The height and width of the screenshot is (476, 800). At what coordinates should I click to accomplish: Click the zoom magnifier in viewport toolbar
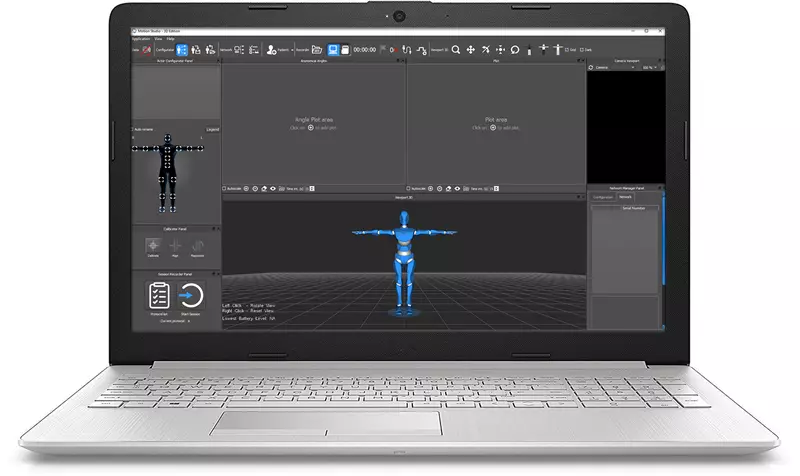point(456,49)
